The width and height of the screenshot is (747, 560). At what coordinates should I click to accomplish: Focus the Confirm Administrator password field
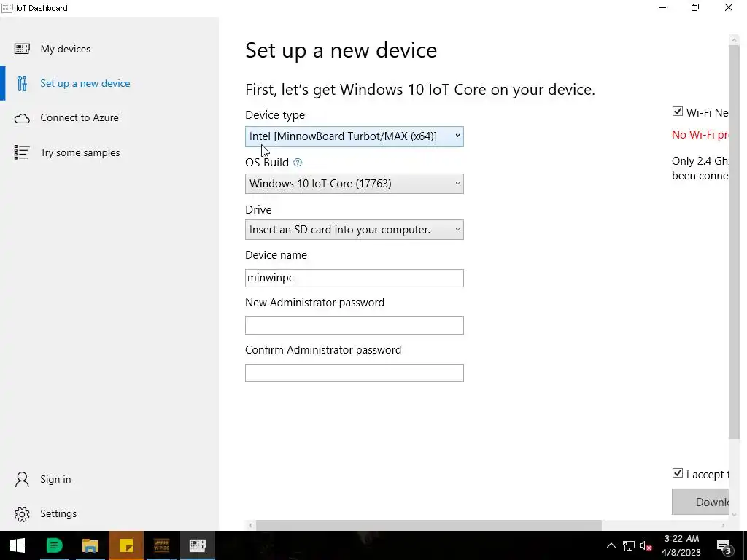click(355, 373)
